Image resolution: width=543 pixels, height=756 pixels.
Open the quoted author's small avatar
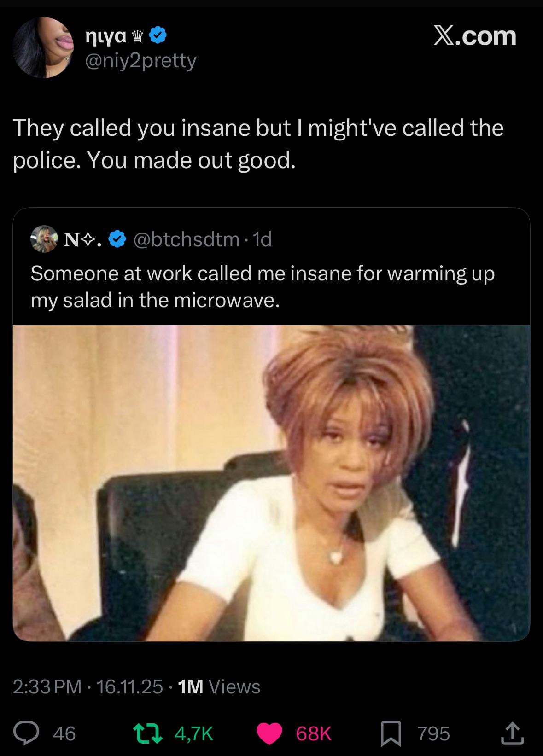44,239
